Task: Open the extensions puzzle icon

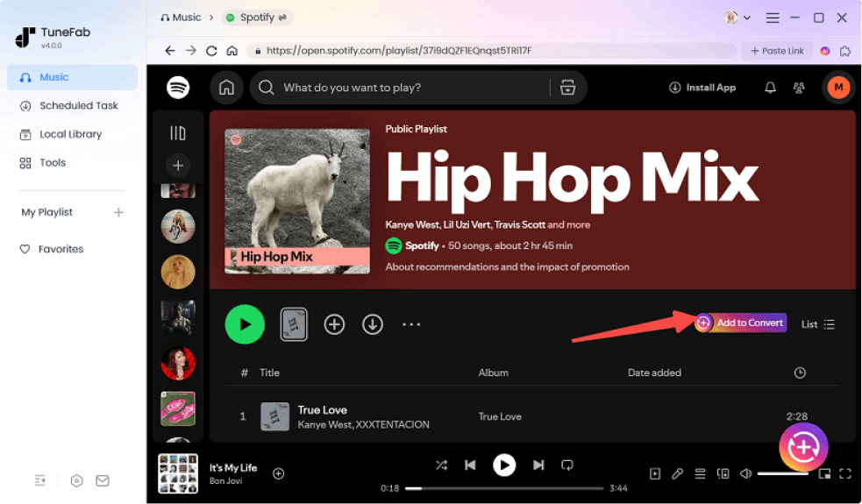Action: (x=845, y=51)
